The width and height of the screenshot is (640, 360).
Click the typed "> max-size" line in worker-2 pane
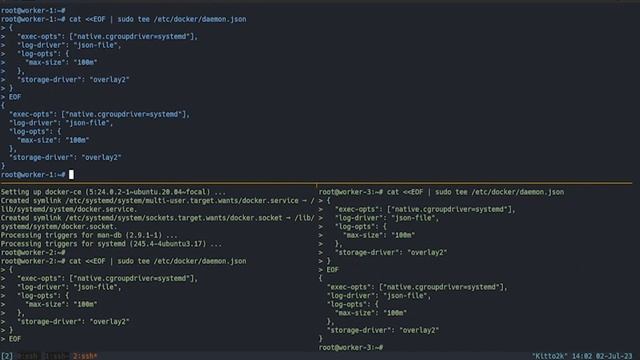click(49, 304)
